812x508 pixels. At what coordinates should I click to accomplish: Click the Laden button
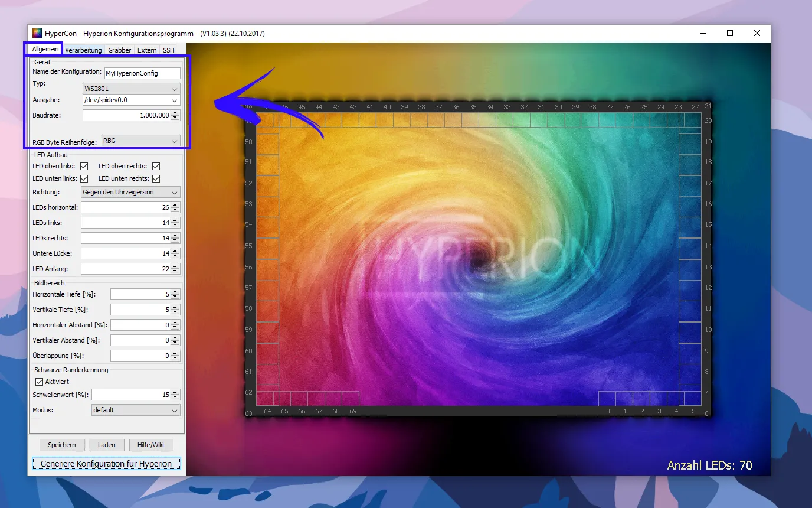[107, 445]
